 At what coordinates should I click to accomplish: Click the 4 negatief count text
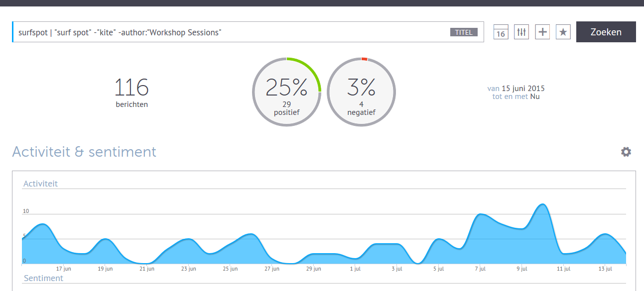pyautogui.click(x=361, y=108)
